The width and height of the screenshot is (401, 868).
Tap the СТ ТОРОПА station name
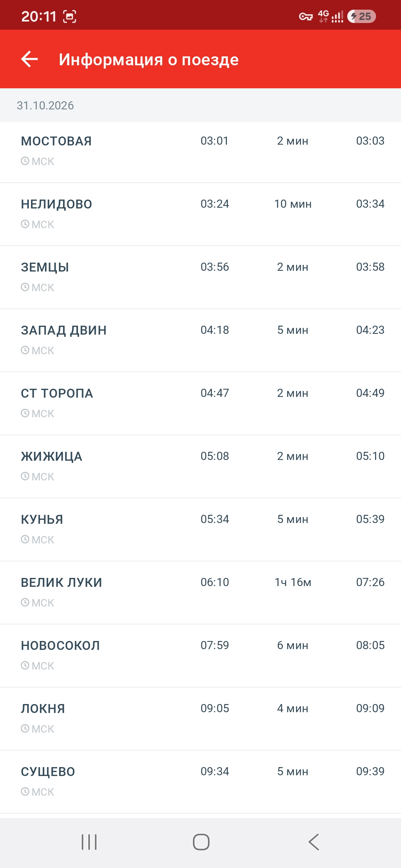tap(57, 393)
